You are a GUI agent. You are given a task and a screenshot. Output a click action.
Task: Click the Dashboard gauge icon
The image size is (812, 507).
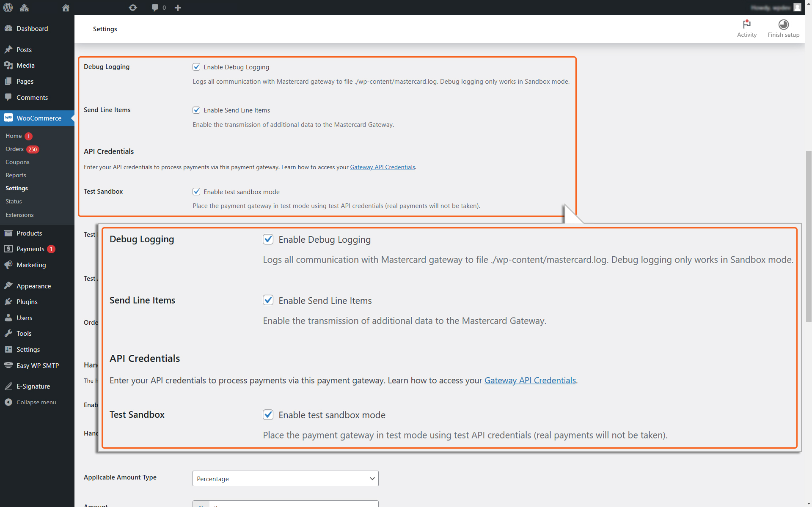(x=8, y=28)
